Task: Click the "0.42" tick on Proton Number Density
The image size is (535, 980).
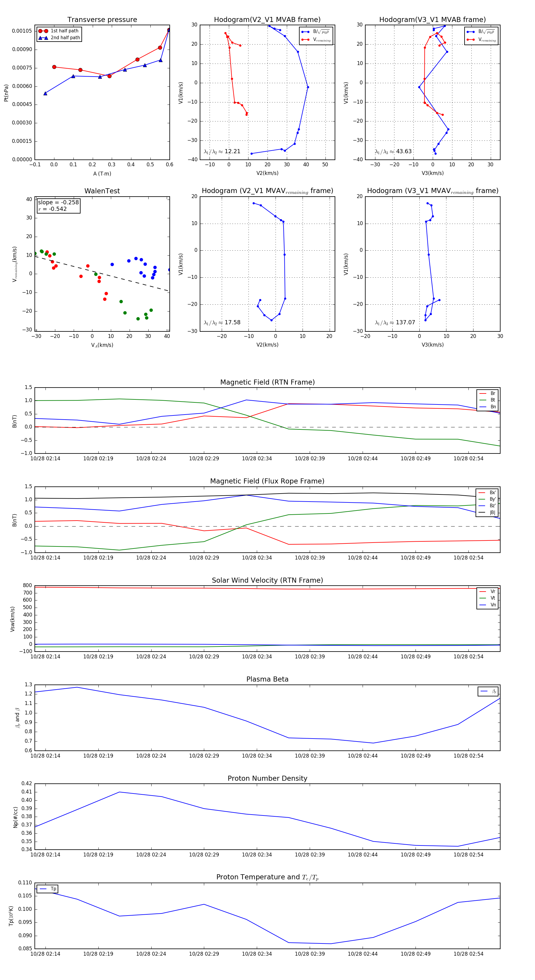Action: pos(27,783)
